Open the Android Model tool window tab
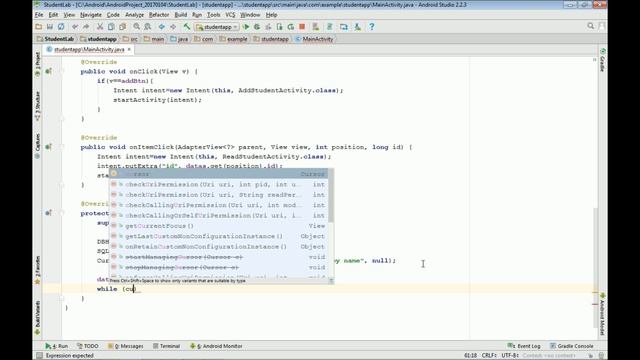This screenshot has width=640, height=360. point(602,313)
